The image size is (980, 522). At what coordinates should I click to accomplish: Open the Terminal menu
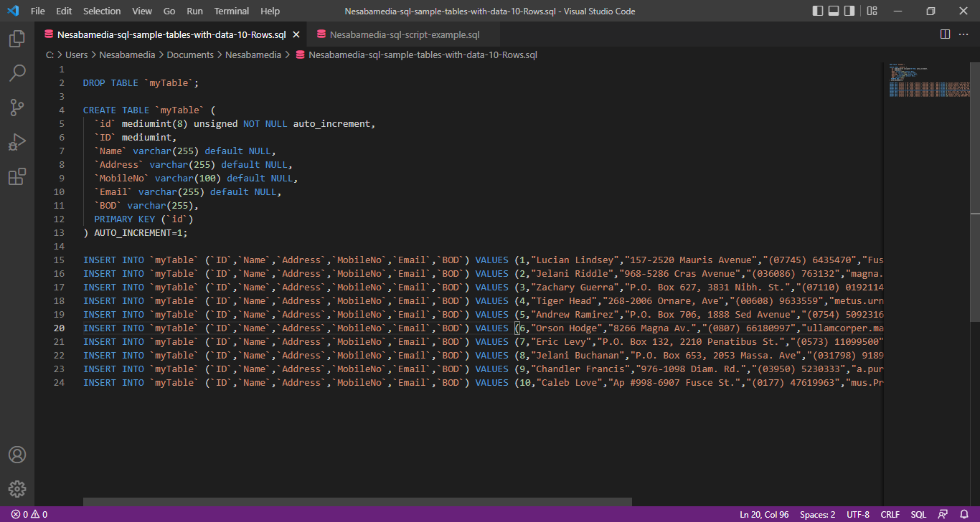tap(232, 11)
